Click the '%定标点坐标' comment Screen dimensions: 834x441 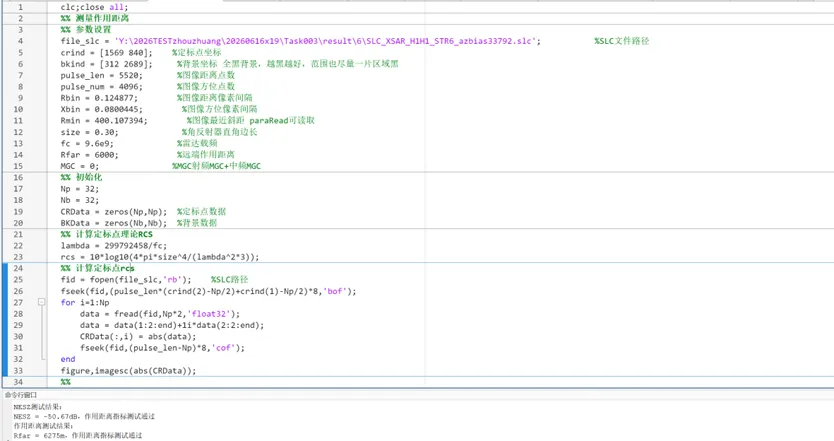pyautogui.click(x=196, y=52)
